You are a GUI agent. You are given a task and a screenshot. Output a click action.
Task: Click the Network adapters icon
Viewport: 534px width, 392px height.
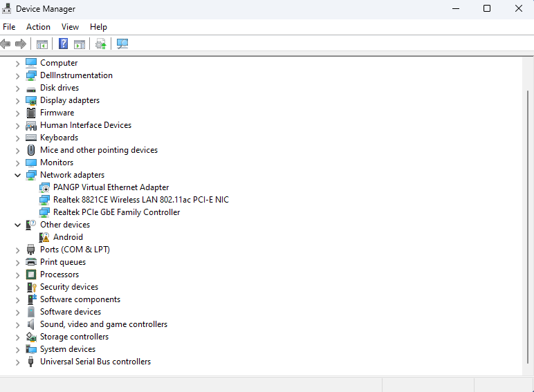[x=31, y=175]
